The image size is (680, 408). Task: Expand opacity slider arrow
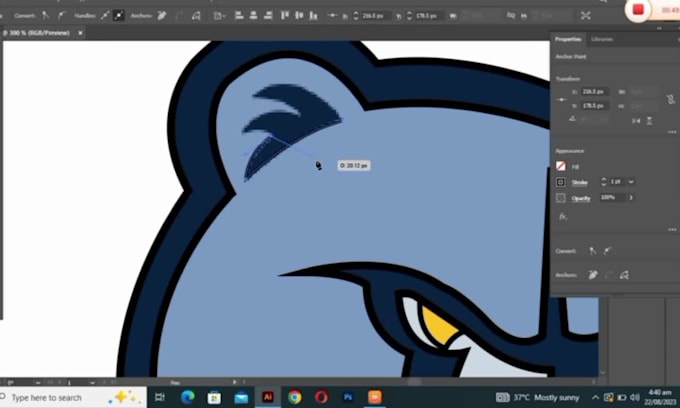(631, 198)
